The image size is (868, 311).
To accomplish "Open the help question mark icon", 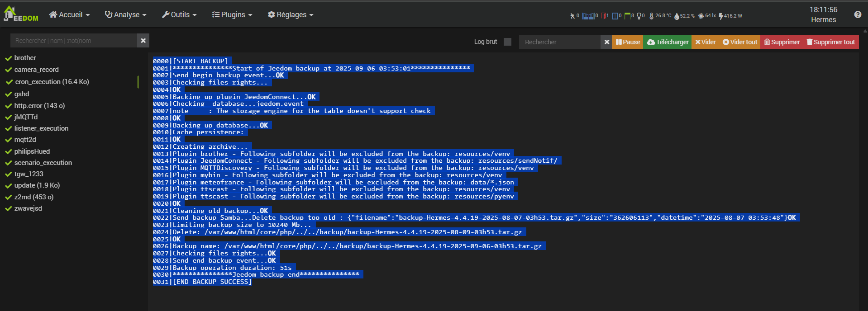I will pos(858,14).
